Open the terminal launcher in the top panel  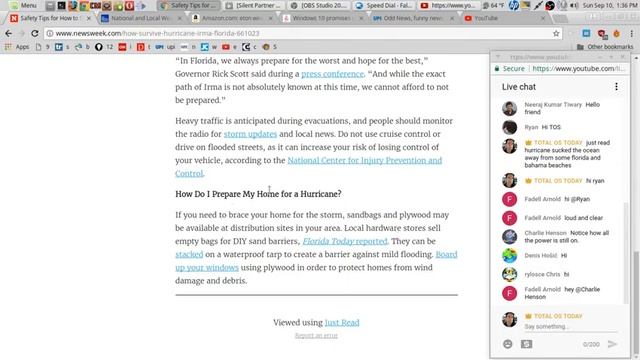coord(61,6)
